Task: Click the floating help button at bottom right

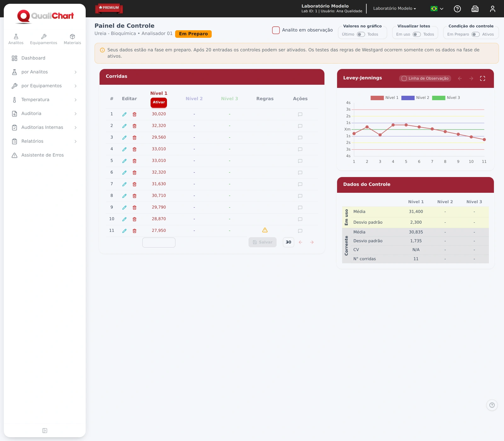Action: (x=492, y=405)
